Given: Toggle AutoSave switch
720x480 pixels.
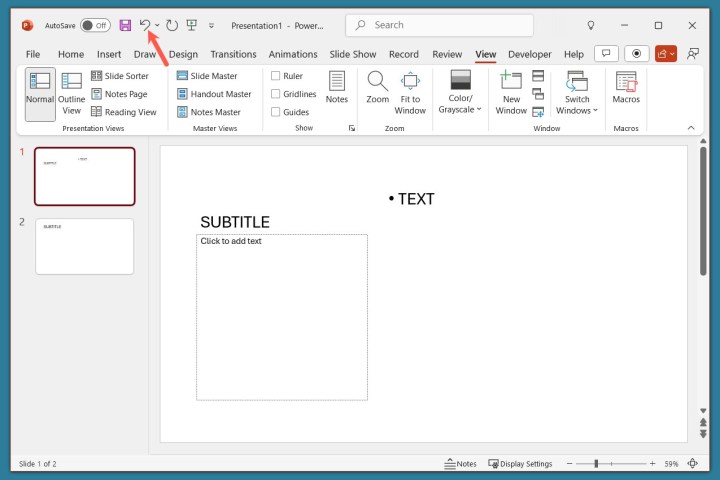Looking at the screenshot, I should (95, 25).
